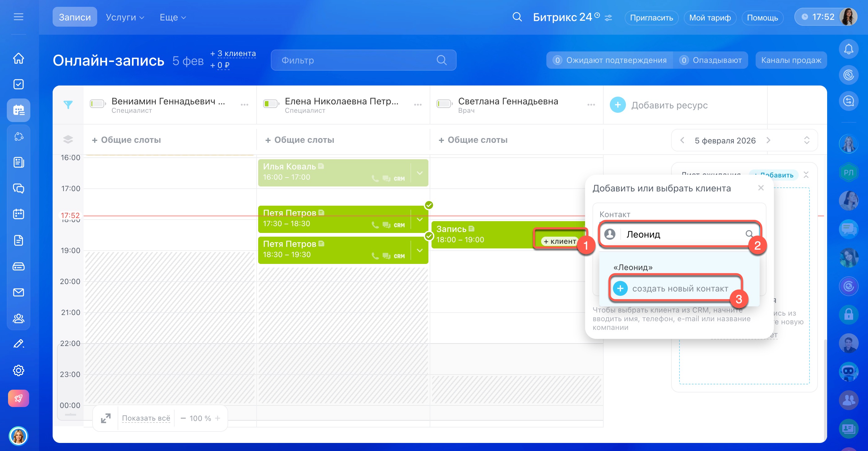Image resolution: width=868 pixels, height=451 pixels.
Task: Click Добавить ресурс plus button
Action: pos(618,105)
